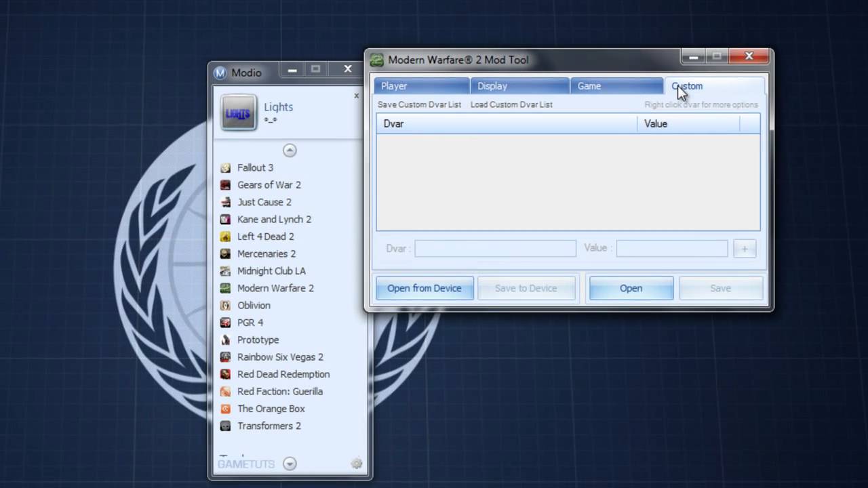Close the Modio window
This screenshot has width=868, height=488.
point(348,69)
